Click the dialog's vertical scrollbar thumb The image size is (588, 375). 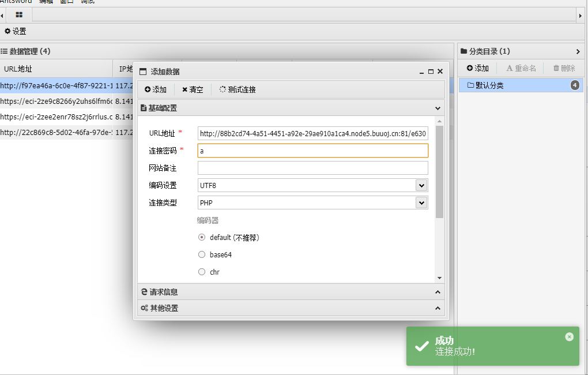pyautogui.click(x=439, y=171)
